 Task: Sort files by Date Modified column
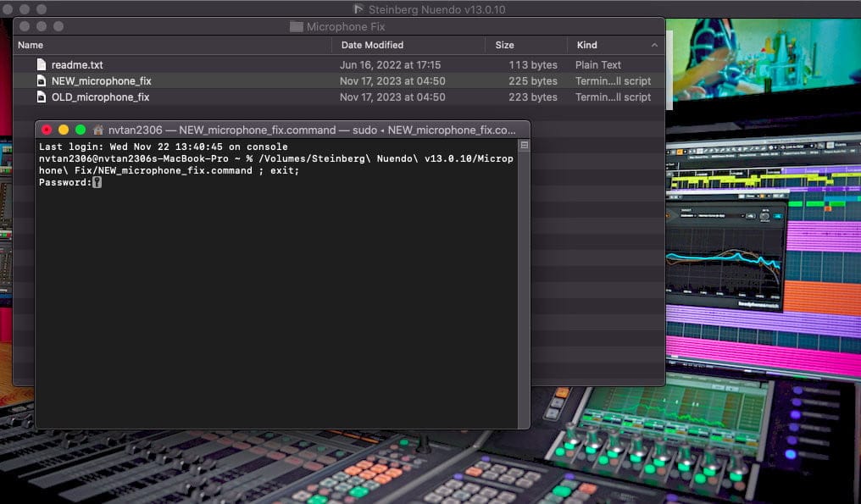coord(372,45)
